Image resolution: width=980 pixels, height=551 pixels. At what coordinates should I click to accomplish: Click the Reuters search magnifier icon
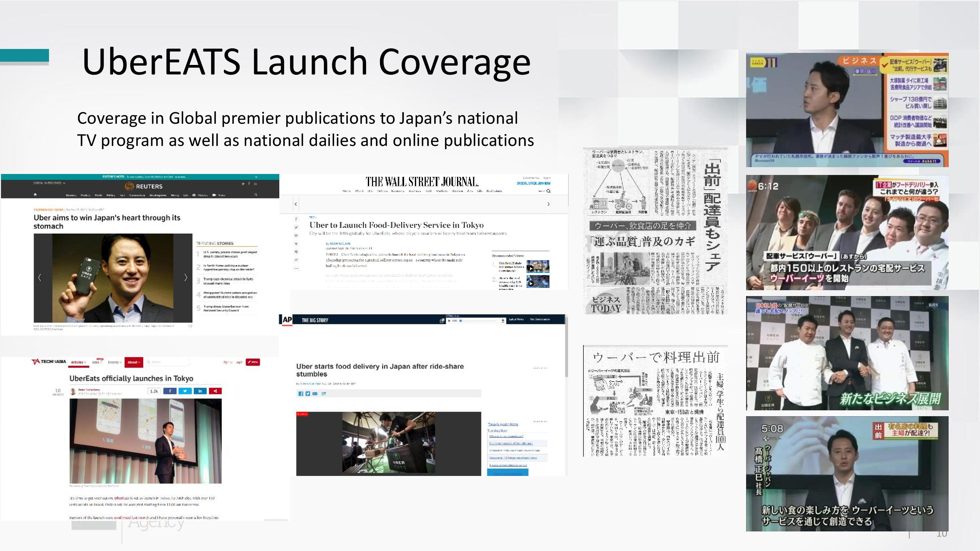tap(256, 195)
